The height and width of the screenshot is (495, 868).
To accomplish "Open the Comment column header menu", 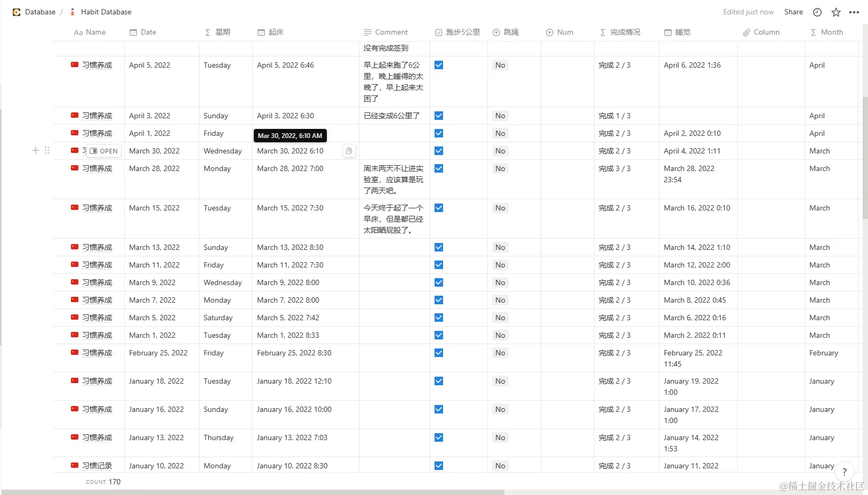I will coord(386,33).
